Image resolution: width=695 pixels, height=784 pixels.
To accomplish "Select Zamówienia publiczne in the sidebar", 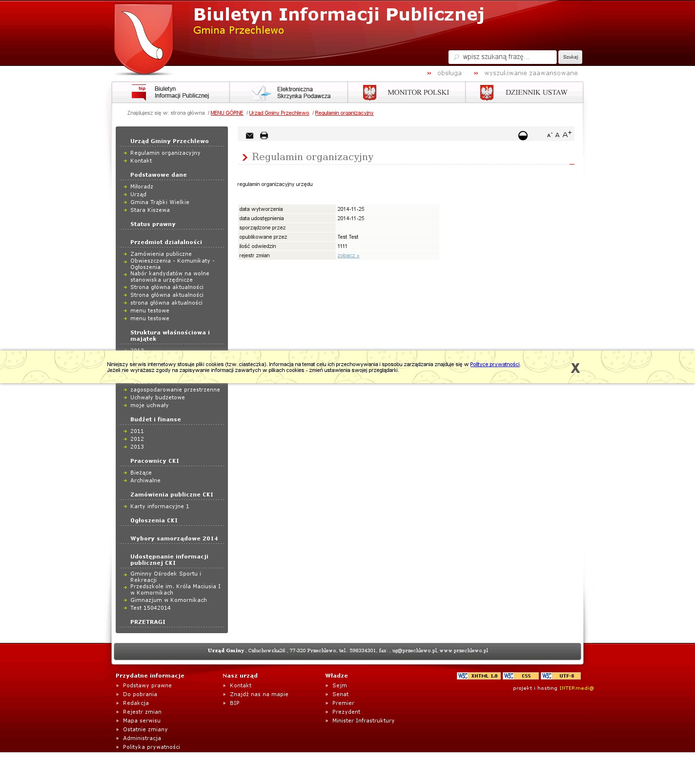I will [161, 254].
